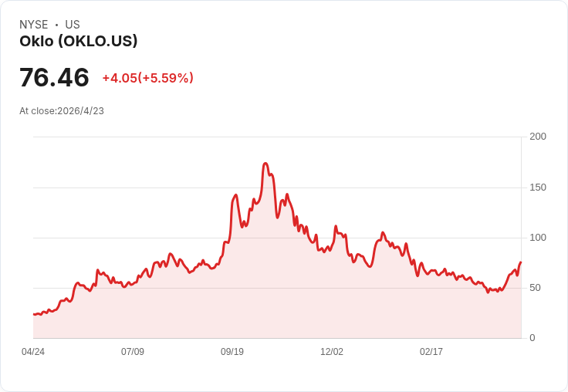568x392 pixels.
Task: Select the 02/17 x-axis date
Action: 431,352
